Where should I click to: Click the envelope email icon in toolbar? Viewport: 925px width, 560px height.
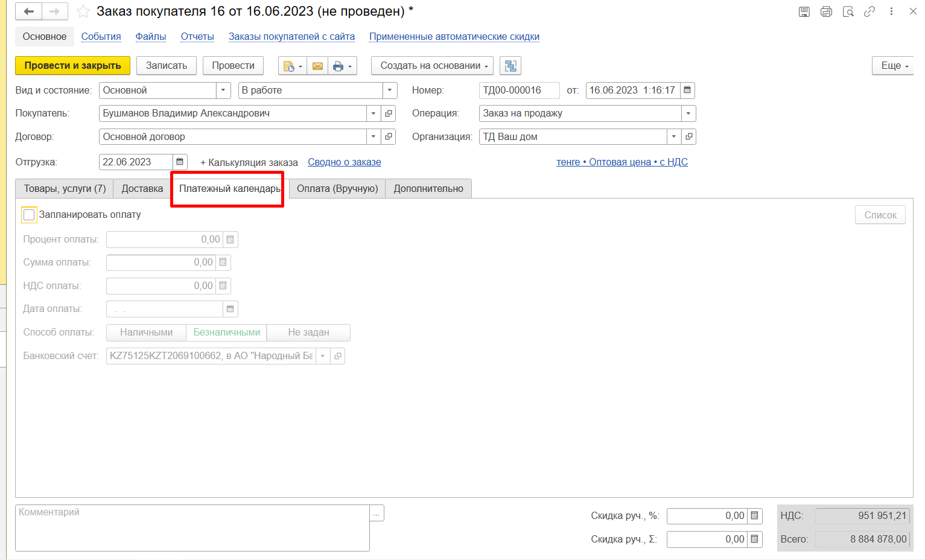point(317,66)
